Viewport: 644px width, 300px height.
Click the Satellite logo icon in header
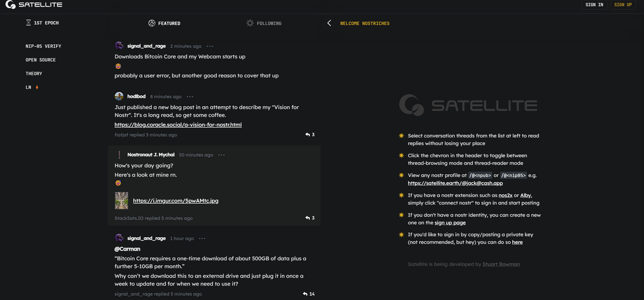point(10,5)
